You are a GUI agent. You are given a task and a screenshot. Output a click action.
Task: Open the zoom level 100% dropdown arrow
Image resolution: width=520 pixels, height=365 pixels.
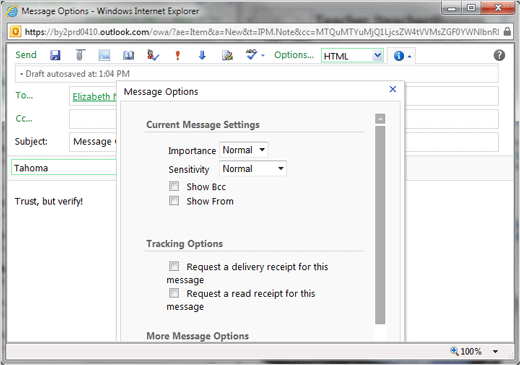pos(495,351)
